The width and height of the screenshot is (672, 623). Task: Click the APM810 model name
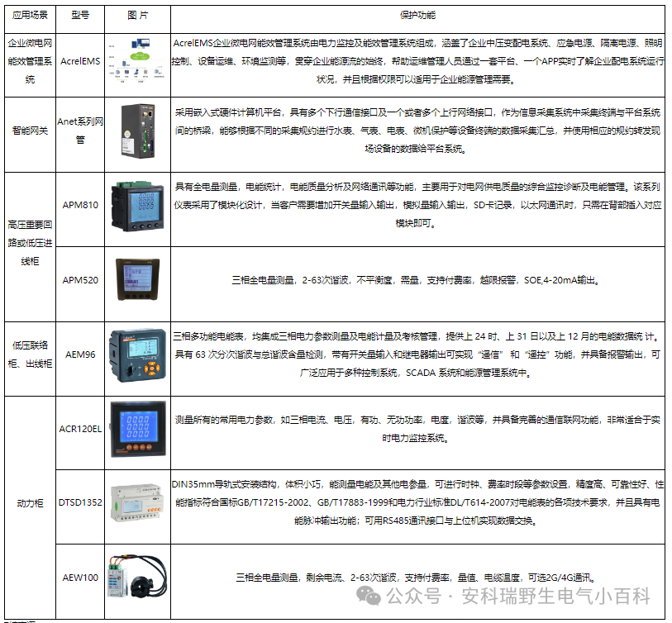[80, 205]
